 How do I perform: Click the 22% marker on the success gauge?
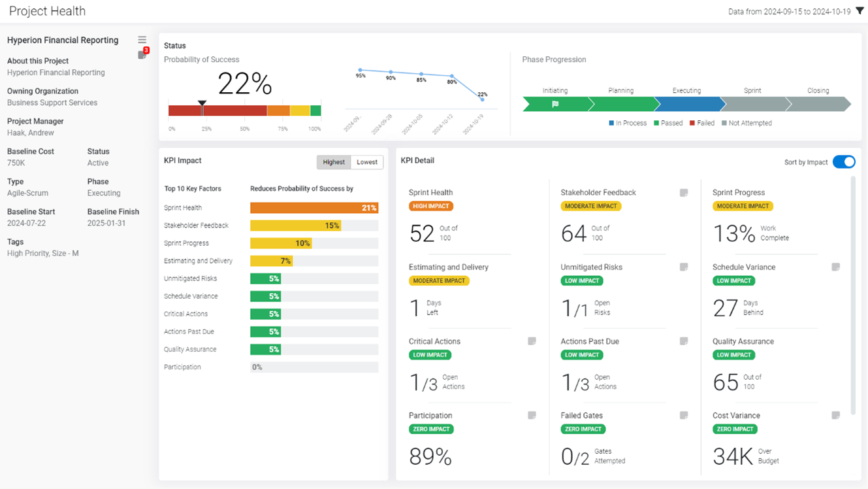tap(202, 103)
